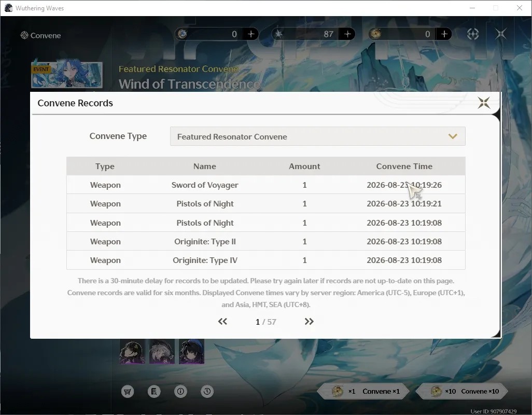Open the Convene Type dropdown
Viewport: 532px width, 415px height.
317,136
